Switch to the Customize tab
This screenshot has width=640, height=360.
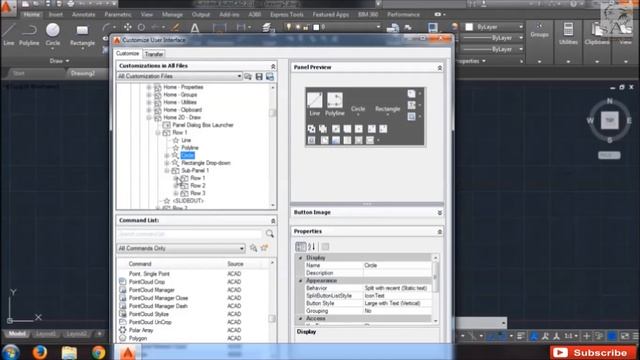127,53
